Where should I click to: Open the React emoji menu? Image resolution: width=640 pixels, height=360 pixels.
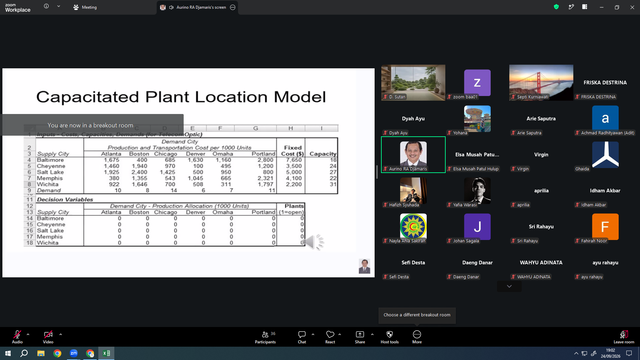coord(330,337)
